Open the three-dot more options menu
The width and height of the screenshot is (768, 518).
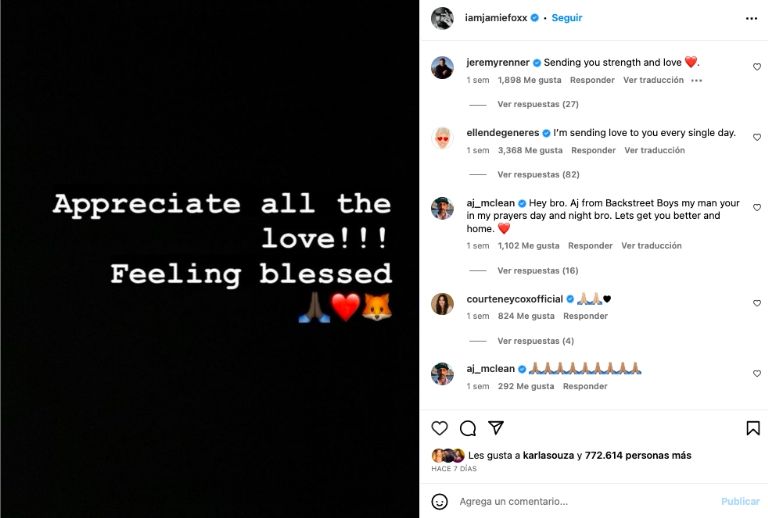point(752,18)
